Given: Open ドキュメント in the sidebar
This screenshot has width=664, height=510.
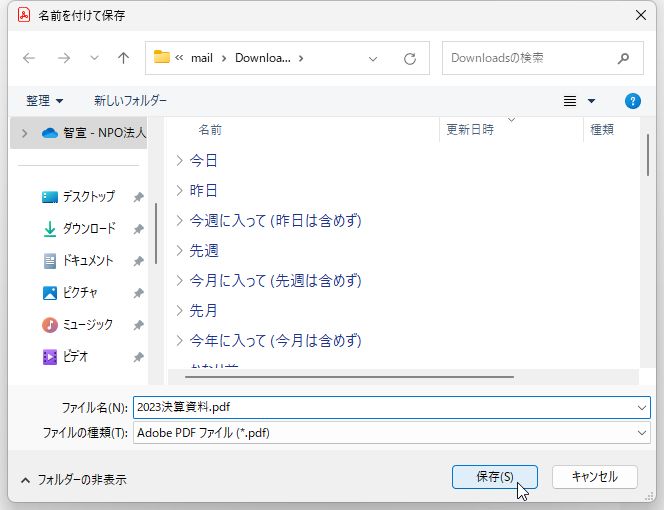Looking at the screenshot, I should (88, 261).
